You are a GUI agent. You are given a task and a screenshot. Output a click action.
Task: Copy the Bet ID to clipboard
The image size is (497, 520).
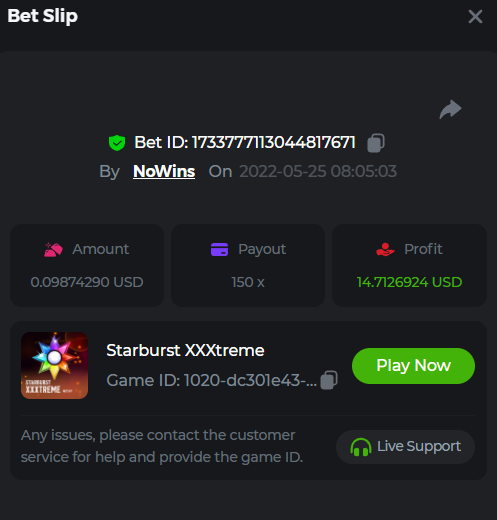376,143
